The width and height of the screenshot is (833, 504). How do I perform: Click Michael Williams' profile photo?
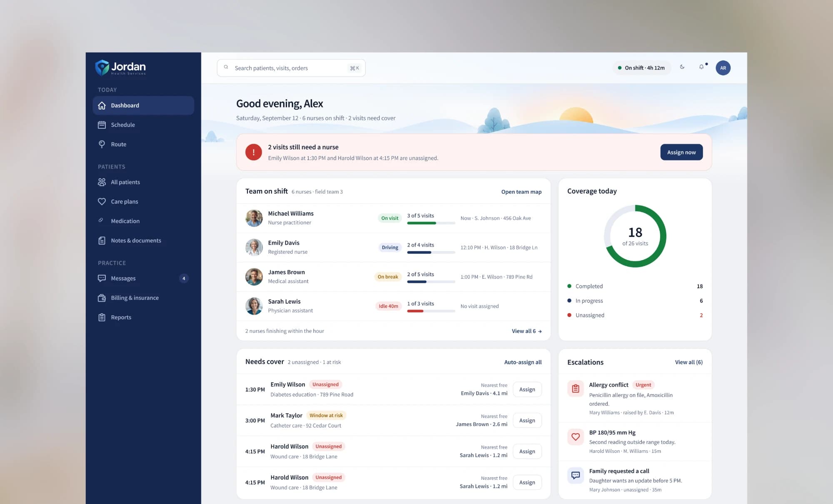tap(254, 218)
